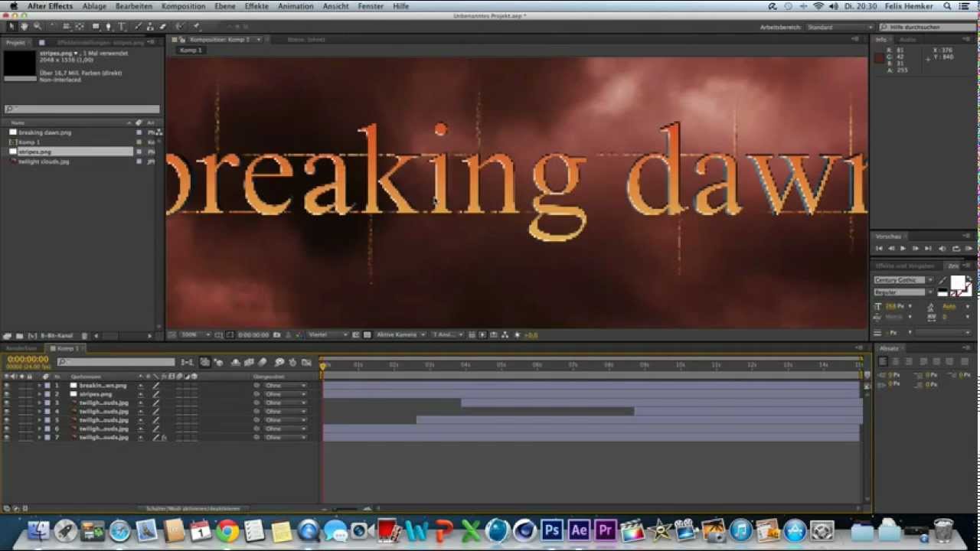Open comp mini-flowchart in timeline
Image resolution: width=980 pixels, height=551 pixels.
tap(187, 362)
